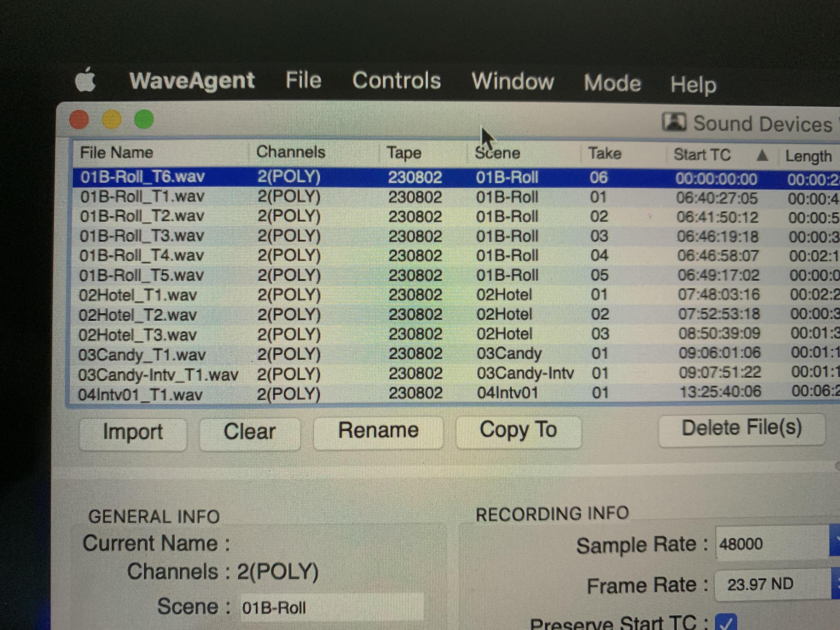
Task: Toggle the Preserve Start TC checkbox
Action: (726, 622)
